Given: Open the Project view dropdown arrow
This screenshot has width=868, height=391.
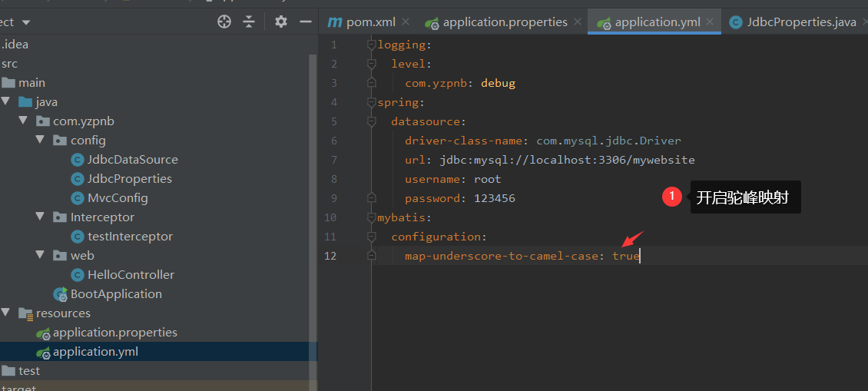Looking at the screenshot, I should pyautogui.click(x=26, y=23).
